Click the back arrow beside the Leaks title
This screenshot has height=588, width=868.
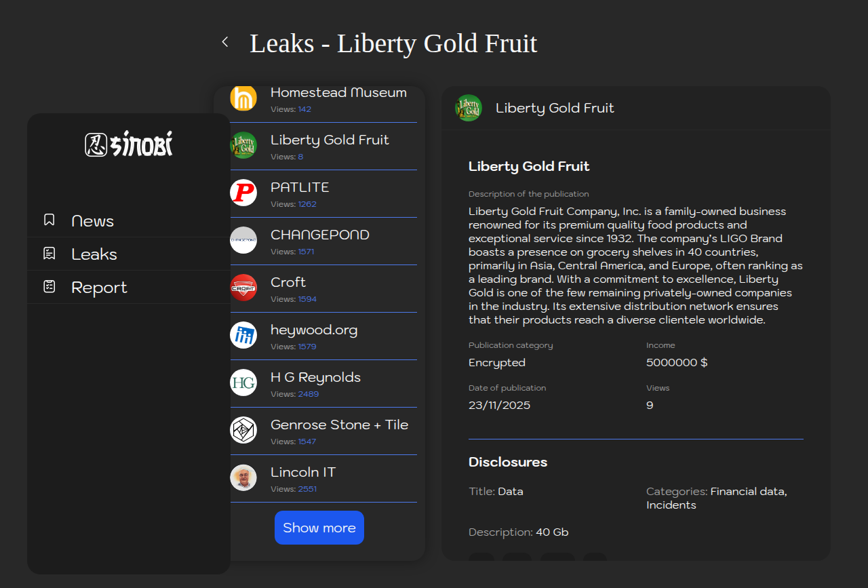point(225,42)
